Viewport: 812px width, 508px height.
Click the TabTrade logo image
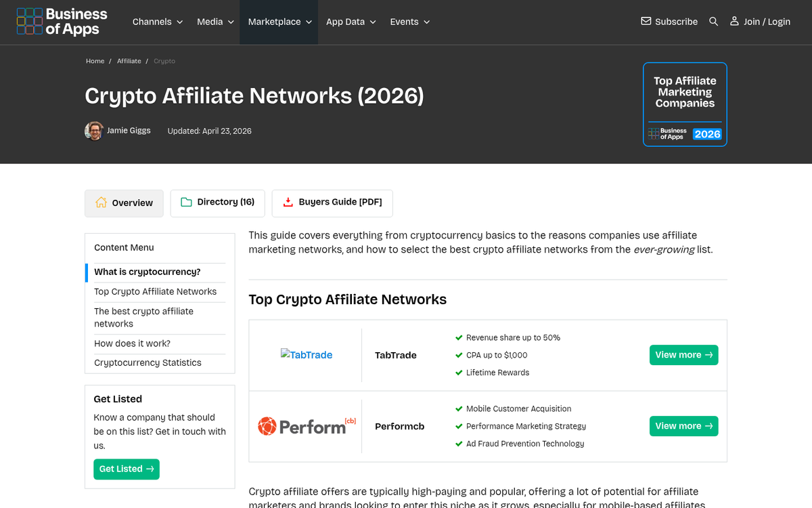(x=306, y=355)
